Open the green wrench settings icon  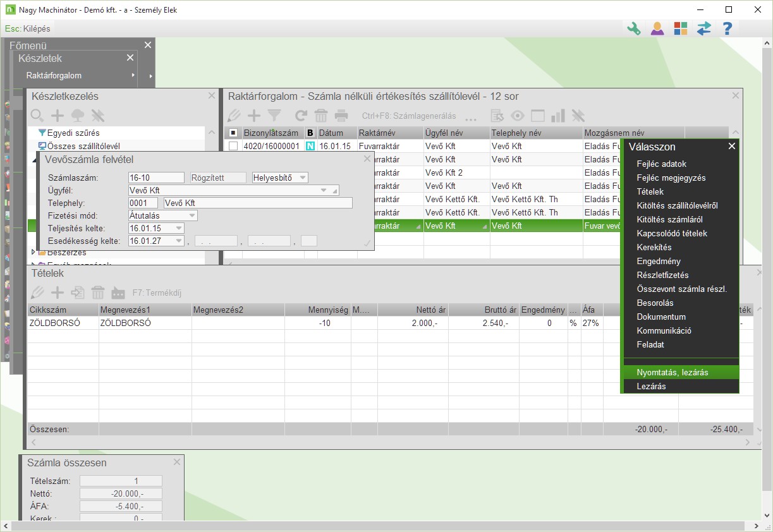click(633, 28)
